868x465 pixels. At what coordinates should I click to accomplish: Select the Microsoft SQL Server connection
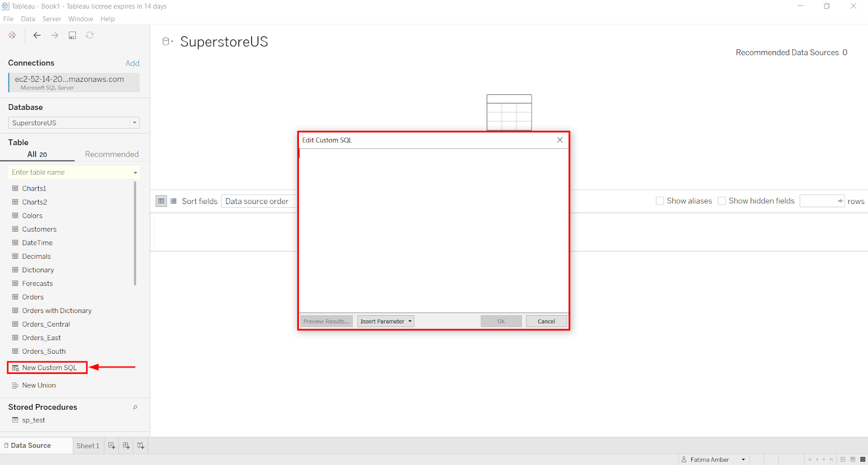point(74,82)
